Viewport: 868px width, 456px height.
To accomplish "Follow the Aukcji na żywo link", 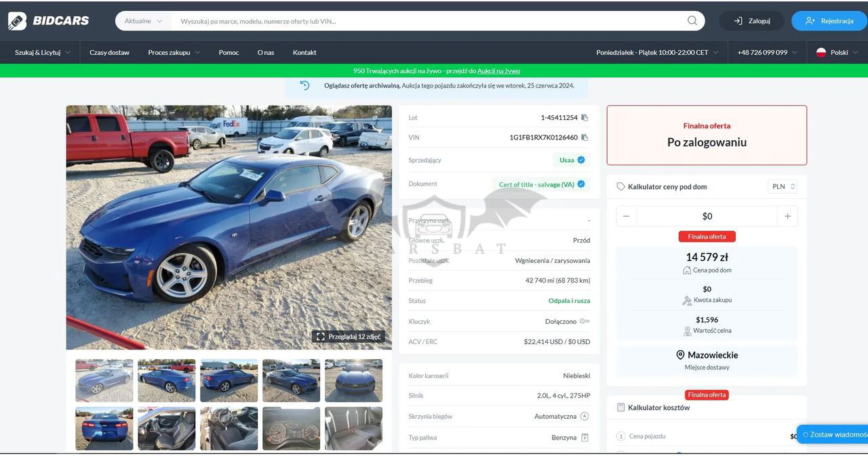I will click(498, 71).
